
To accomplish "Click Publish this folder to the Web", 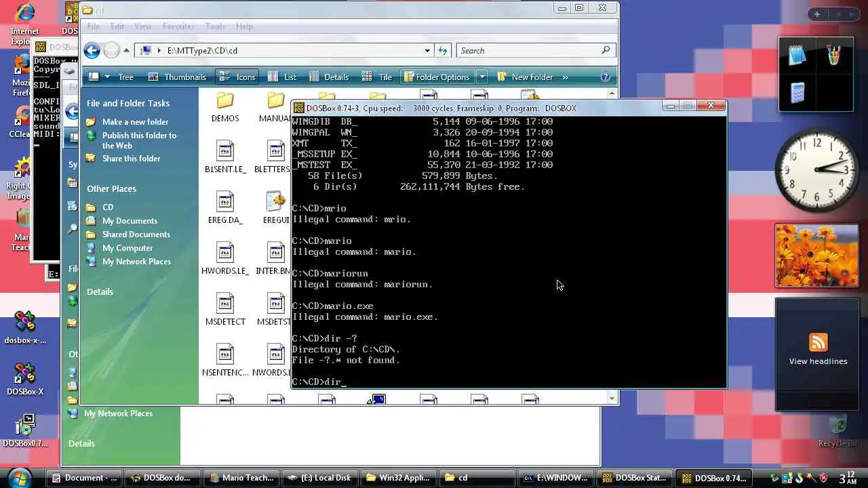I will pos(139,140).
